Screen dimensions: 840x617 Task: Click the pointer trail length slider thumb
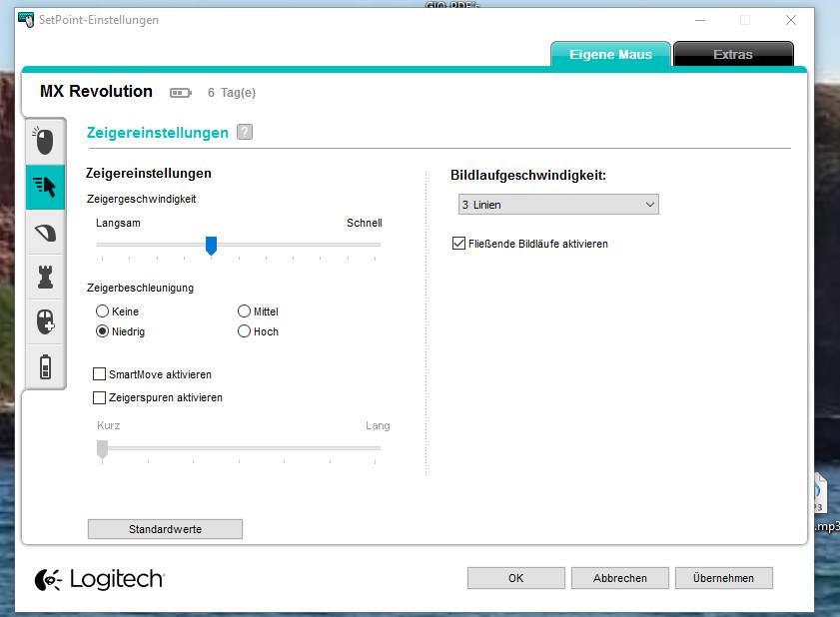pyautogui.click(x=102, y=449)
